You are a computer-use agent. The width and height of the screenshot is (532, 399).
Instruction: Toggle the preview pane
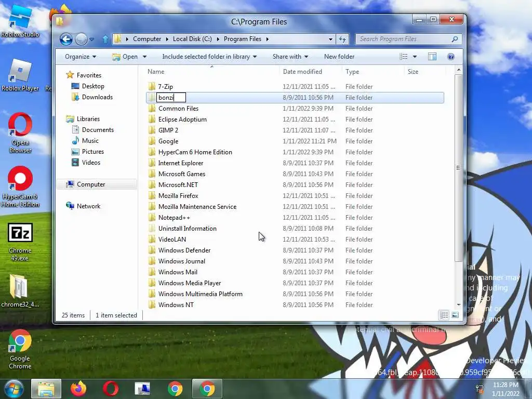click(432, 57)
